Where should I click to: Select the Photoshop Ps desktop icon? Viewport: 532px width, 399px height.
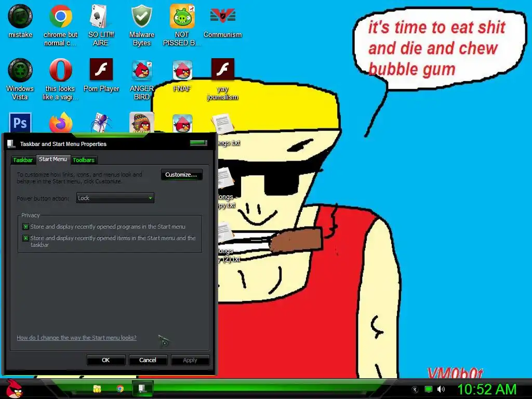click(x=20, y=123)
